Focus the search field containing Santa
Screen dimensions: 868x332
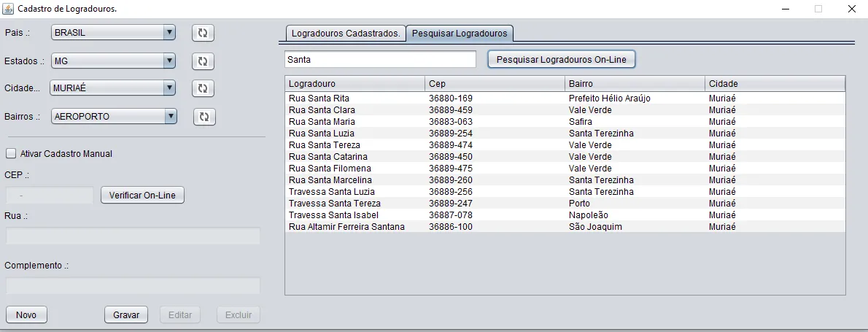click(x=379, y=59)
